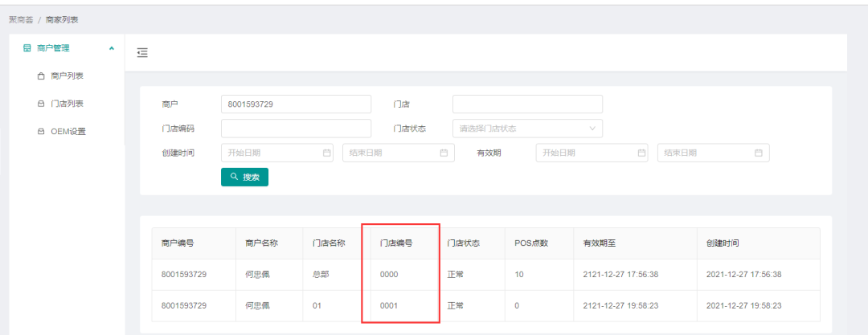Open OEM设置 in the sidebar
The image size is (868, 335).
68,132
